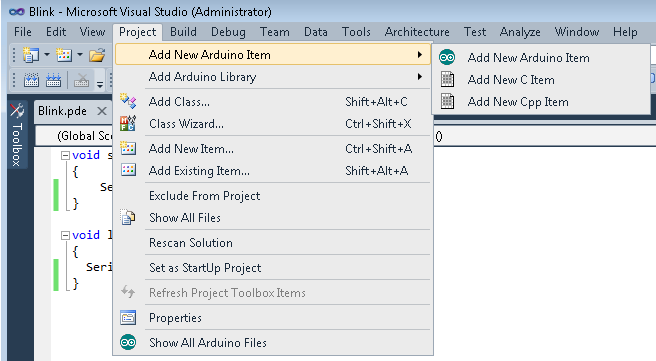Open the Team menu
The image size is (656, 361).
click(274, 32)
